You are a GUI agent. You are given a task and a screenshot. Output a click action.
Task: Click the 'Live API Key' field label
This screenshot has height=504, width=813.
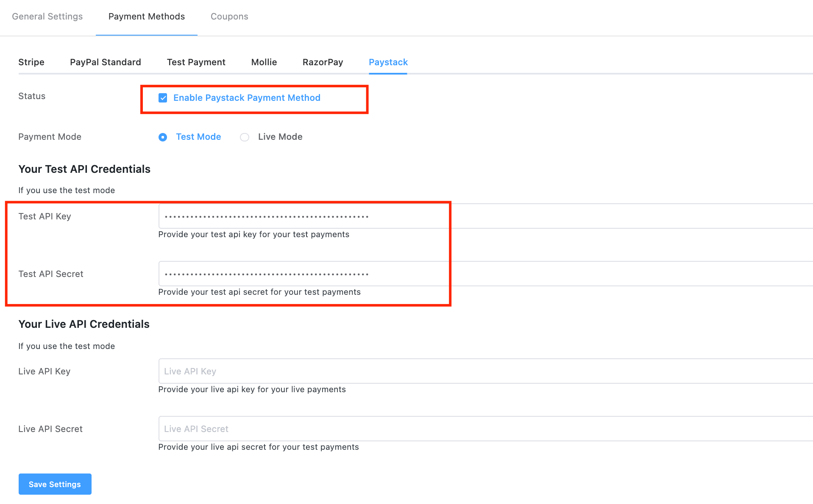(x=44, y=371)
